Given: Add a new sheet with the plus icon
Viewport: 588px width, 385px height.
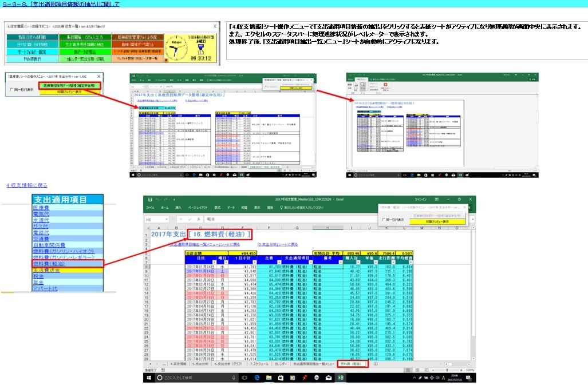Looking at the screenshot, I should (376, 364).
